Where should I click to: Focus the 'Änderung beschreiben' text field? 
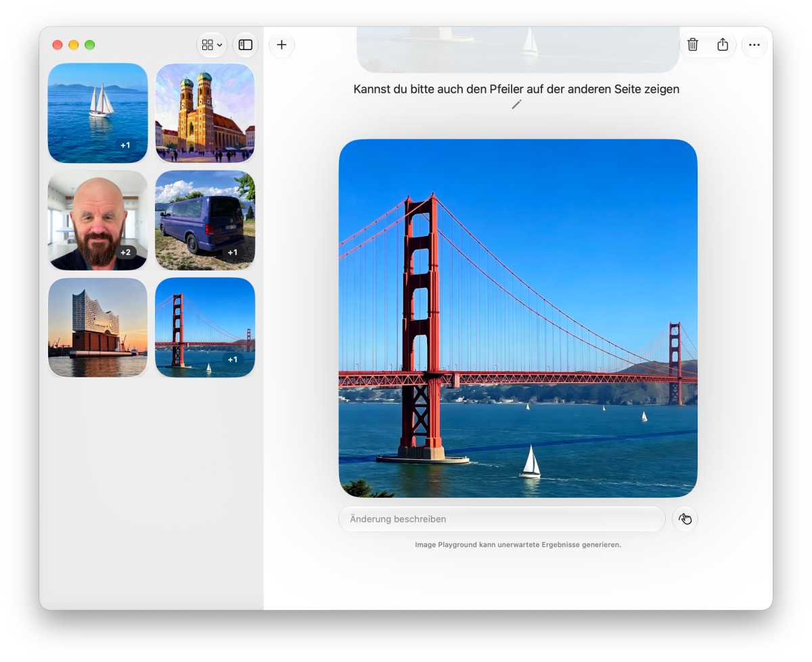(x=502, y=519)
